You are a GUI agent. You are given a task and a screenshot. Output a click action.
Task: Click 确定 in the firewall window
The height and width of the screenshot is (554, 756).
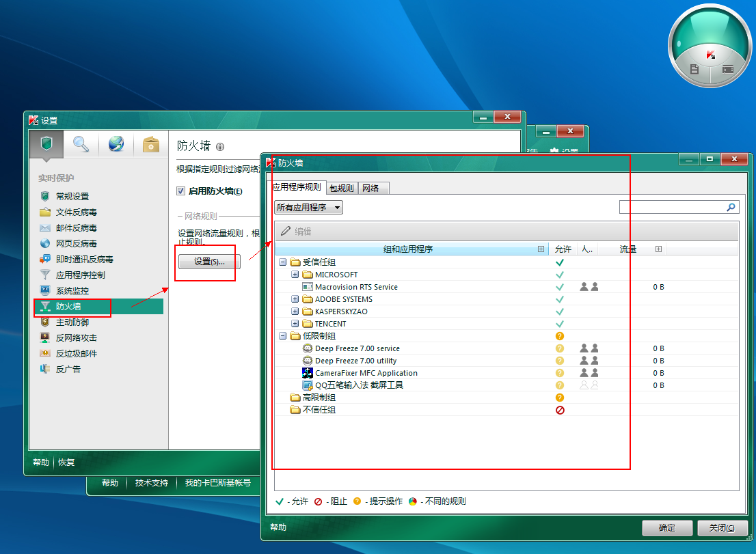click(x=667, y=528)
